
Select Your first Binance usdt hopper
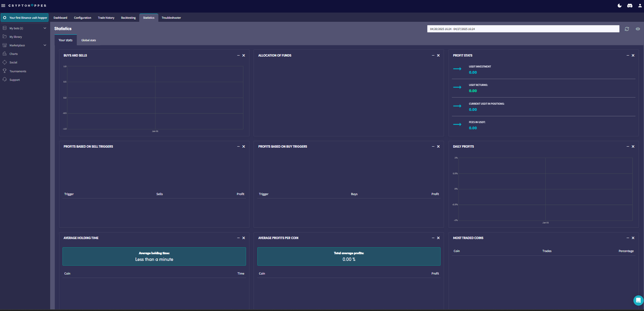pos(25,18)
